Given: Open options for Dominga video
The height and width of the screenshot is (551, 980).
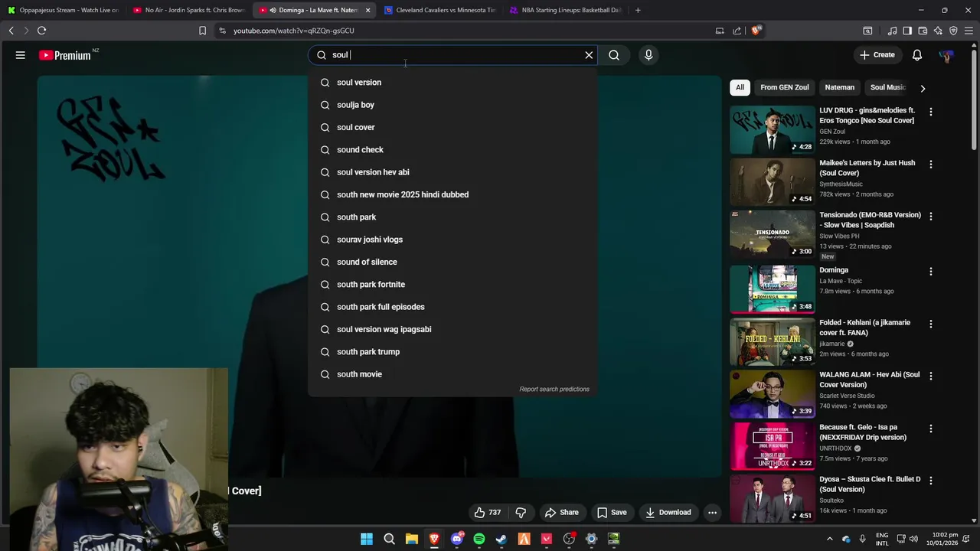Looking at the screenshot, I should (x=931, y=272).
